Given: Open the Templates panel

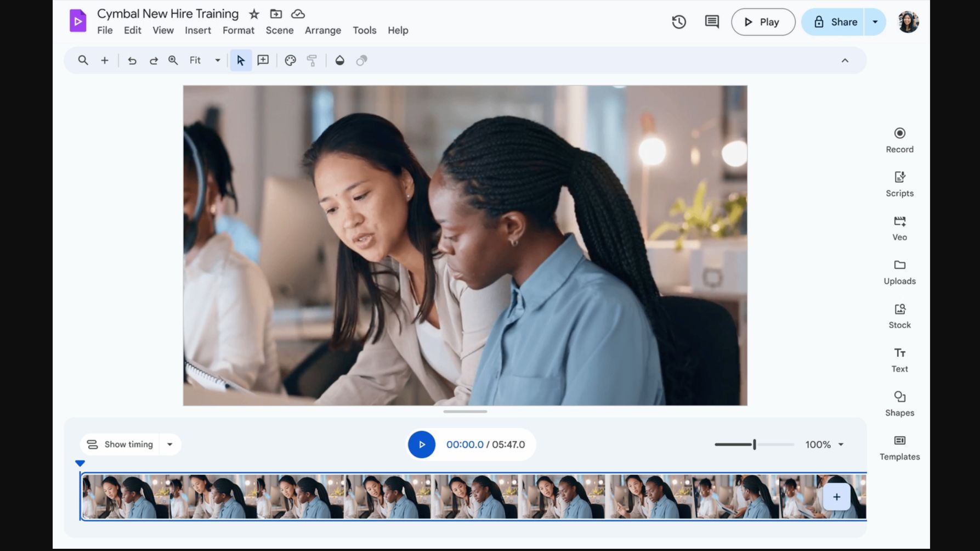Looking at the screenshot, I should (899, 447).
